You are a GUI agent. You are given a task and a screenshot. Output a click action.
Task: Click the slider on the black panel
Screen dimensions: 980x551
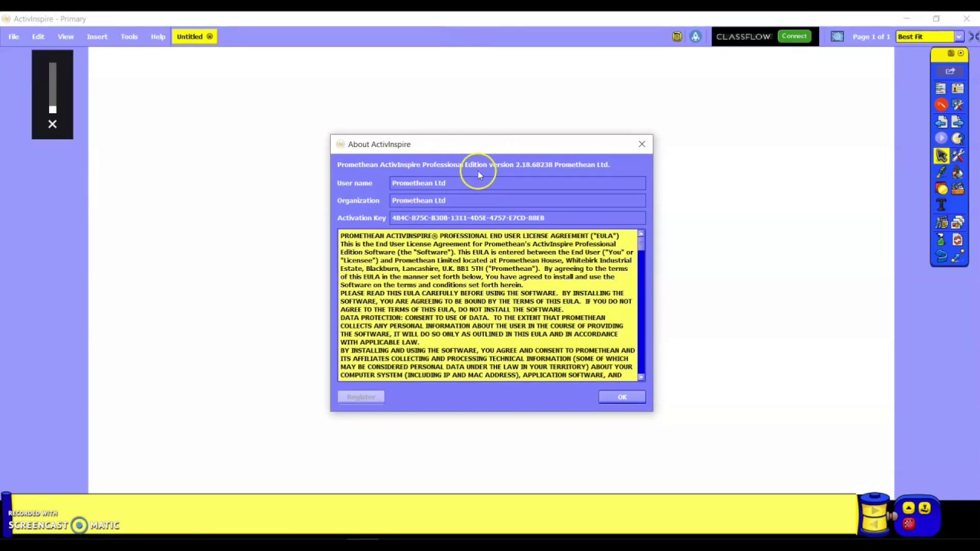[52, 87]
